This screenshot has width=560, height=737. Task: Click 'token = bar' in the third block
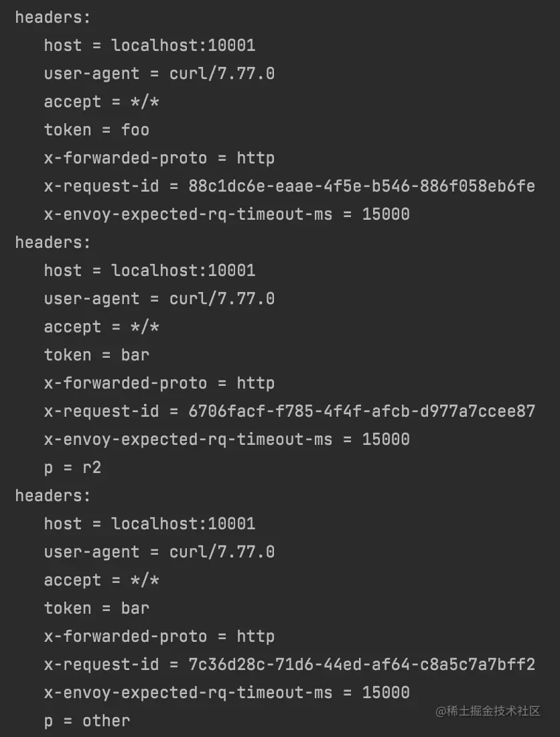96,608
